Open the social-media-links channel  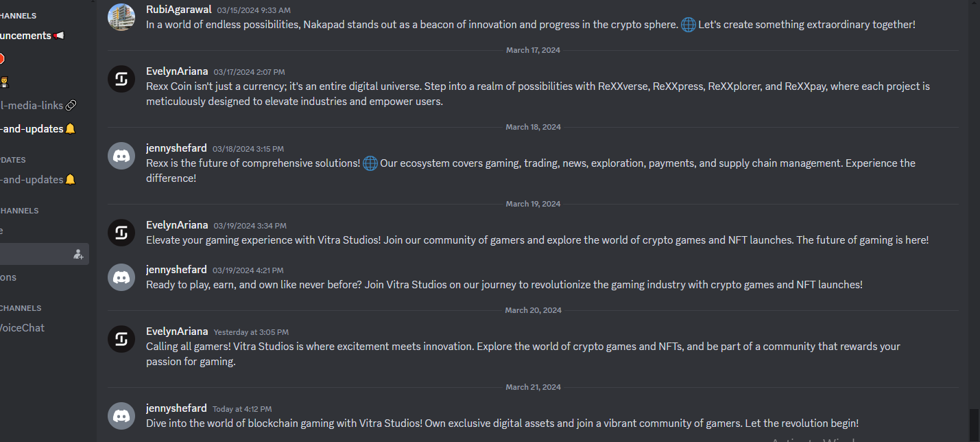point(38,106)
